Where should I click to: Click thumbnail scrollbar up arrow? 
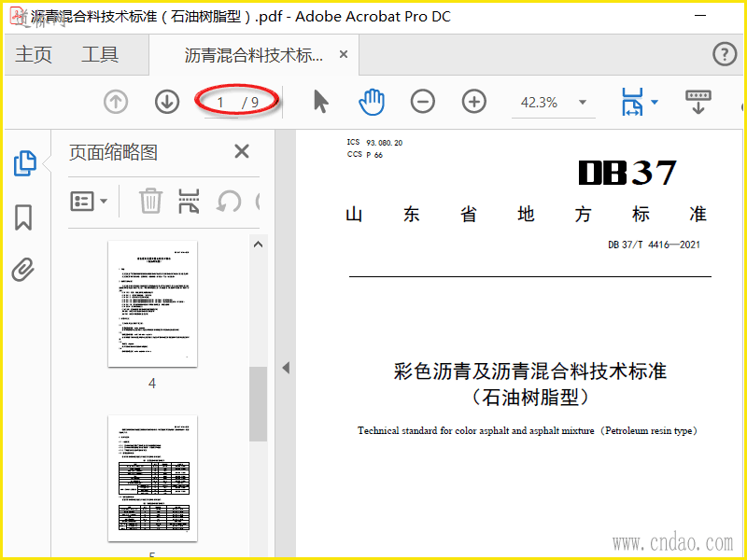pos(259,245)
